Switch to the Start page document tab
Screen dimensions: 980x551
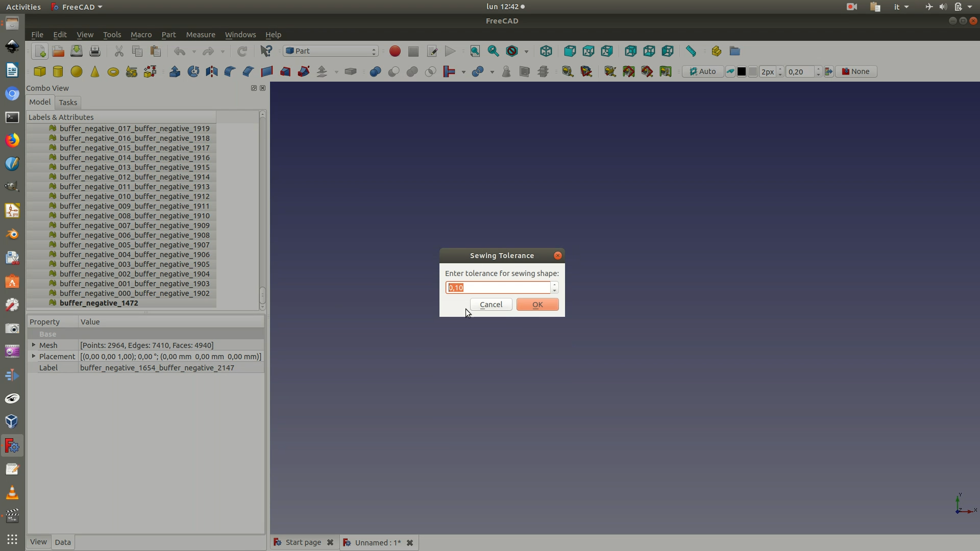(x=303, y=542)
